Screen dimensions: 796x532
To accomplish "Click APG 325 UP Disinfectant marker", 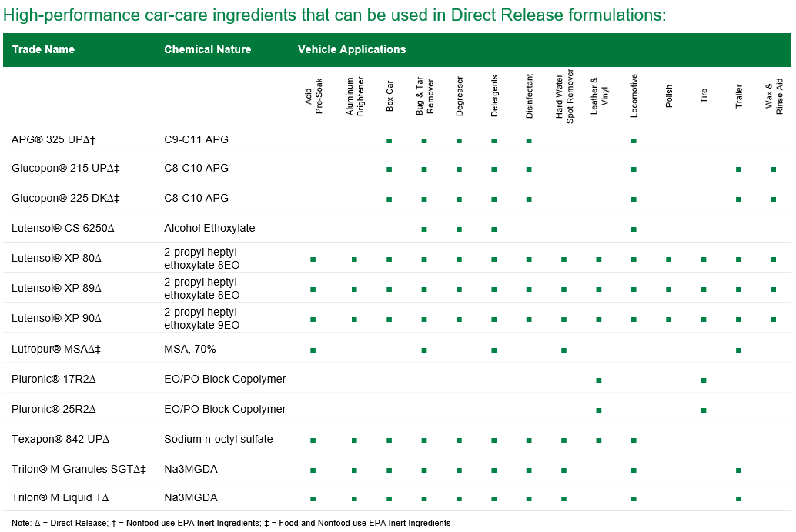I will (529, 141).
